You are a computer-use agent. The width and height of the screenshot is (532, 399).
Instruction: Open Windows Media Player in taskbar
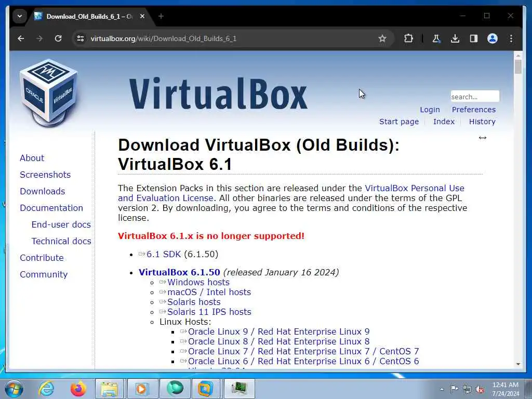(x=142, y=389)
